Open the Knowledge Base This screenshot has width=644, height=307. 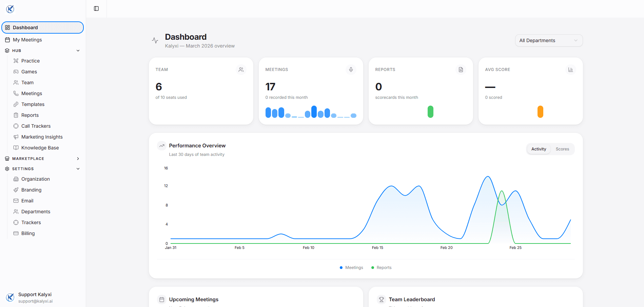coord(40,148)
